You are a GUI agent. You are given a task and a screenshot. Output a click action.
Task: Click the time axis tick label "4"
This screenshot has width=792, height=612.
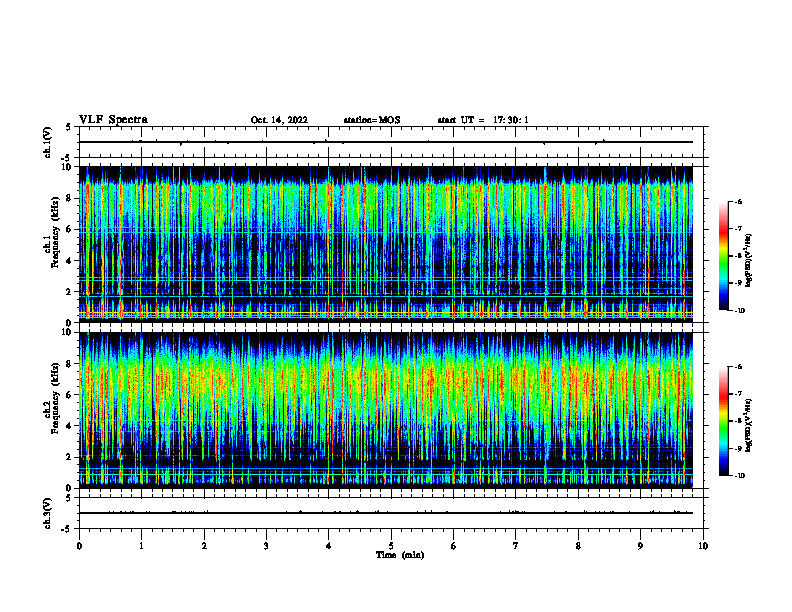(x=329, y=546)
